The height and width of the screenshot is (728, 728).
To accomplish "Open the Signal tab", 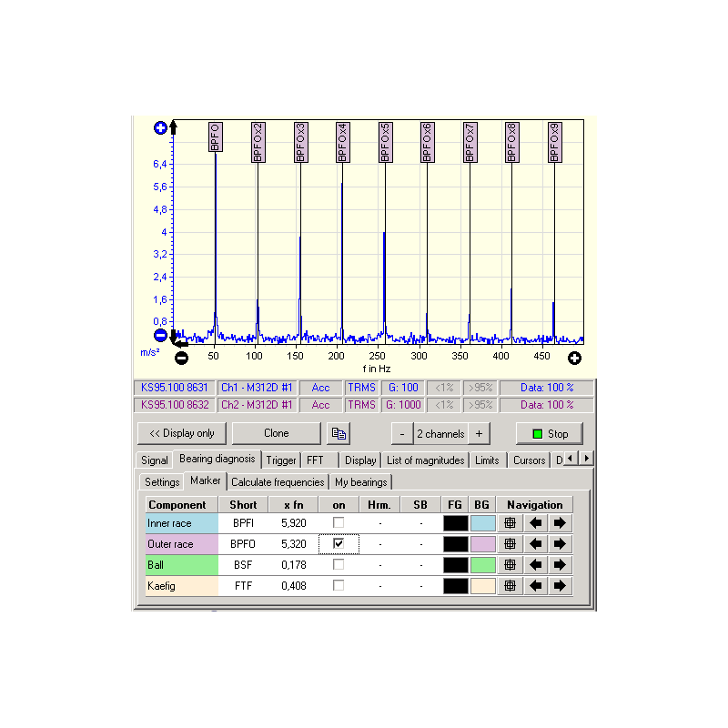I will pyautogui.click(x=154, y=460).
